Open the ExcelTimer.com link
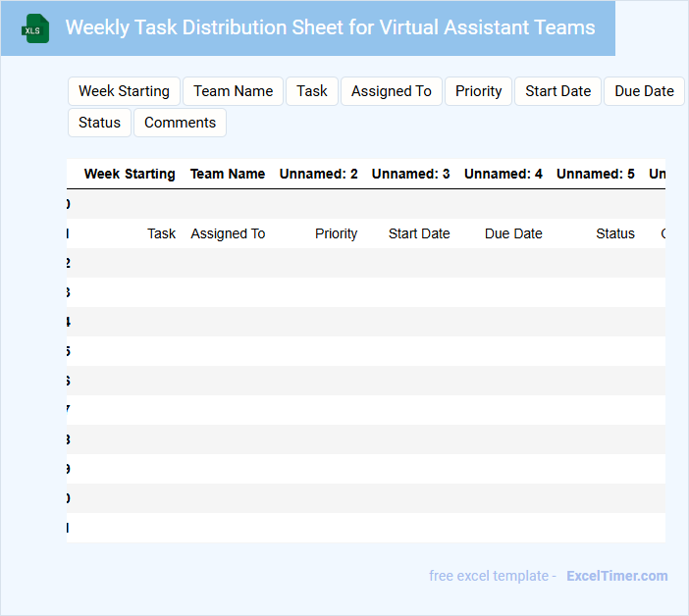This screenshot has height=616, width=689. [616, 576]
